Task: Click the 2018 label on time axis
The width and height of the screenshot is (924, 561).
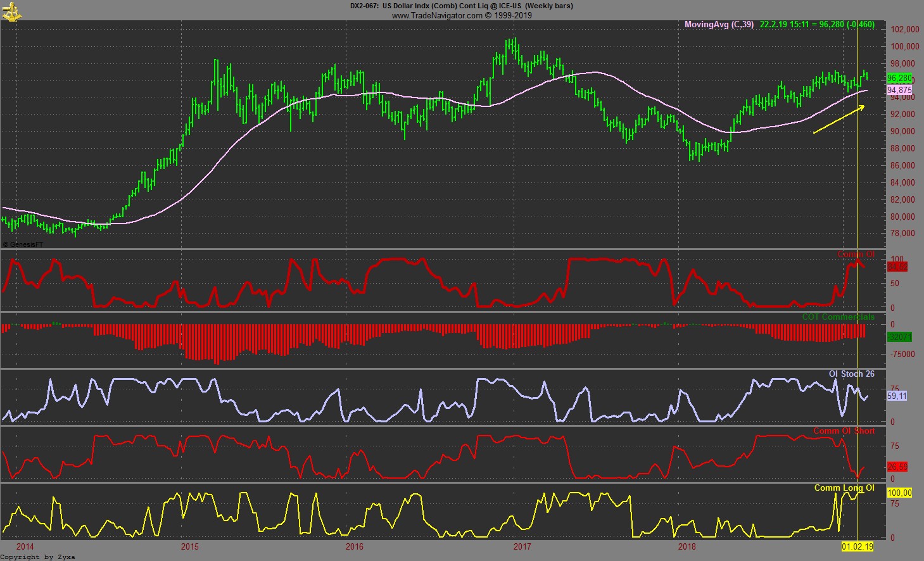Action: (687, 546)
